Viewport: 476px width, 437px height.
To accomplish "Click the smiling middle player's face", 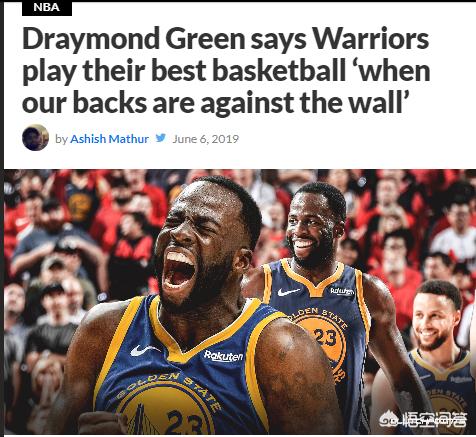I will pos(312,227).
